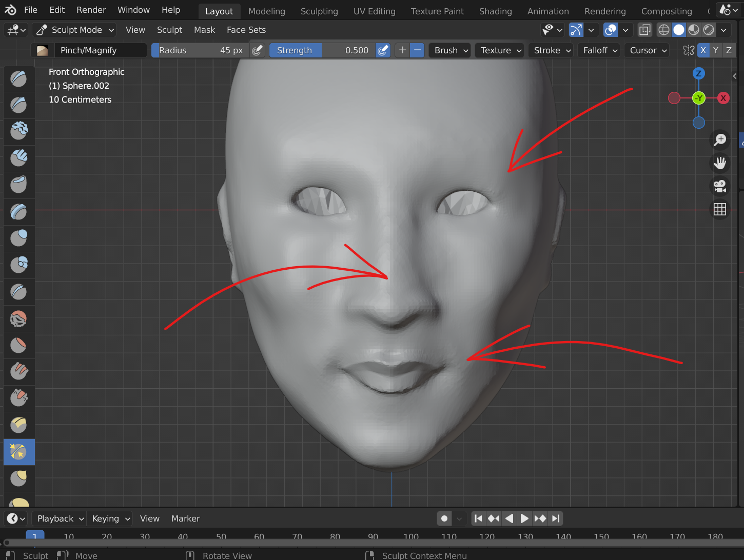Open the Sculpt Mode dropdown
The height and width of the screenshot is (560, 744).
74,30
